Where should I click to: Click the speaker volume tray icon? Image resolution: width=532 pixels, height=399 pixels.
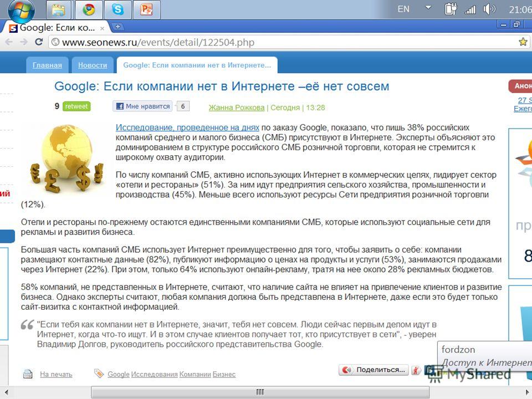(489, 9)
